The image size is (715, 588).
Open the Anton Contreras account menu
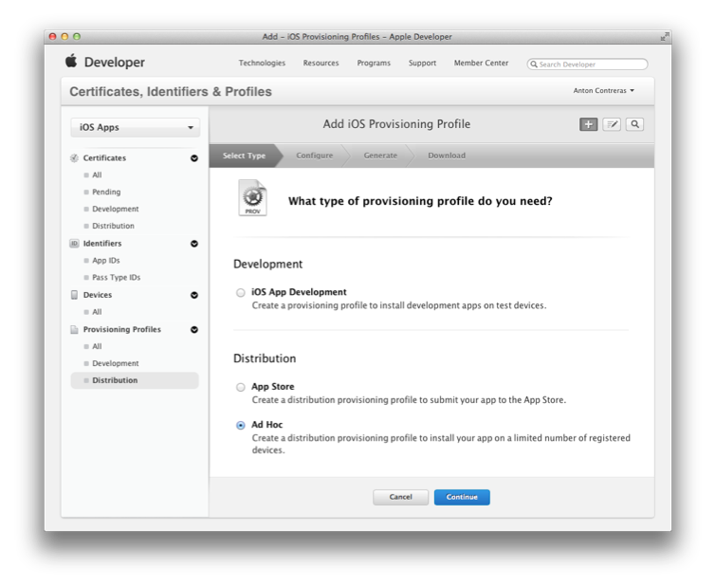pyautogui.click(x=604, y=91)
